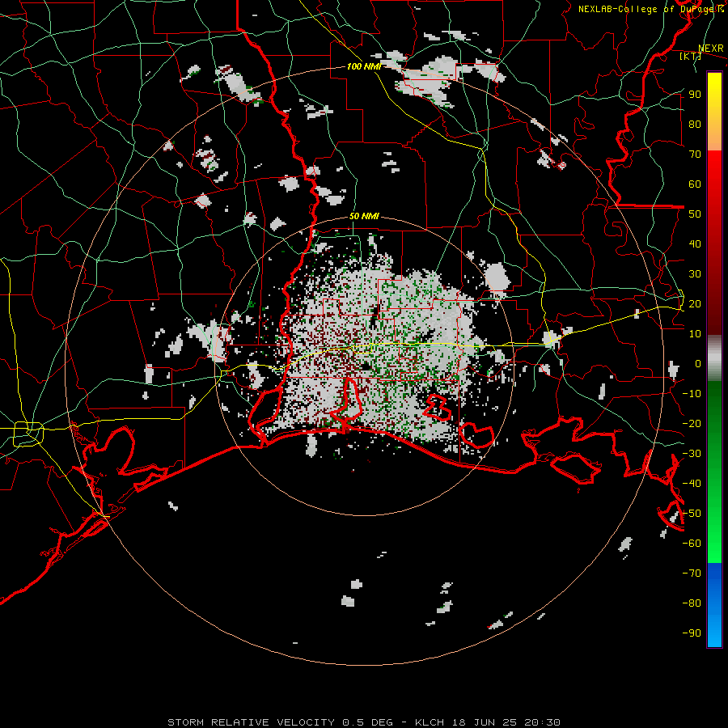This screenshot has height=728, width=728.
Task: Pick the light blue segment at the bottom of the scale
Action: 714,633
